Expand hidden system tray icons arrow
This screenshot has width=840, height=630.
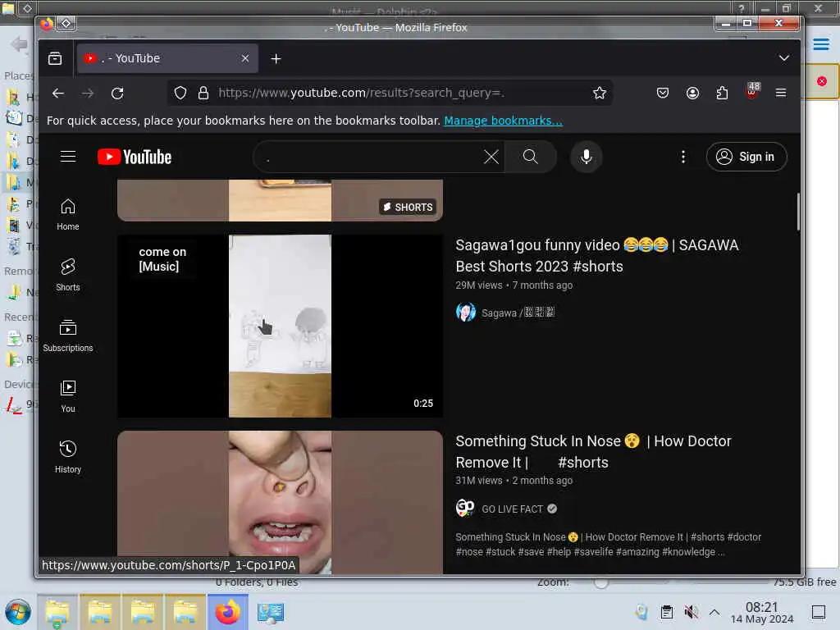pyautogui.click(x=714, y=612)
